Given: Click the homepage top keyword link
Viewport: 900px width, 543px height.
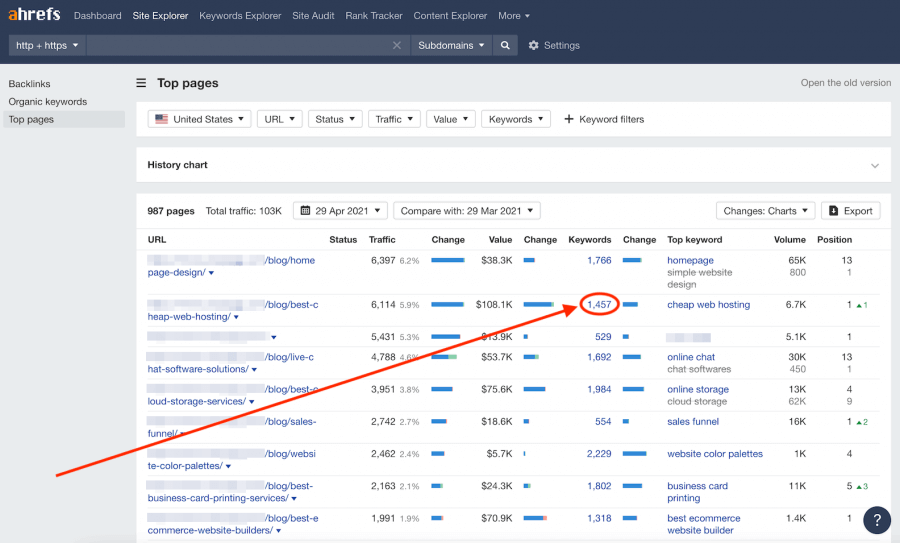Looking at the screenshot, I should click(x=690, y=261).
